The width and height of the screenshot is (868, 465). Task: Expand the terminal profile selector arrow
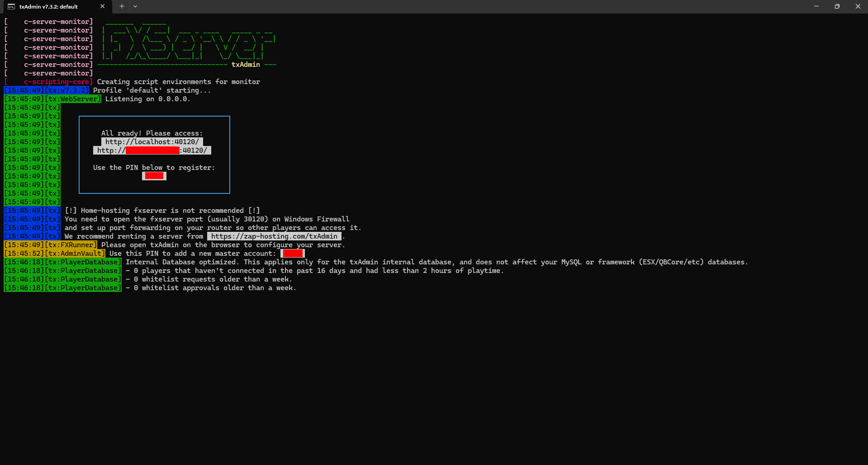[135, 6]
